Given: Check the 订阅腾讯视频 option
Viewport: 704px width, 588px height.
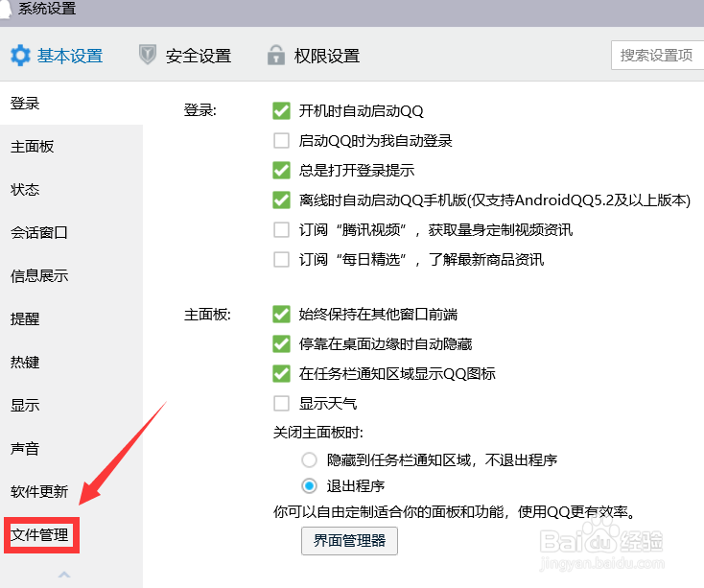Looking at the screenshot, I should point(282,230).
